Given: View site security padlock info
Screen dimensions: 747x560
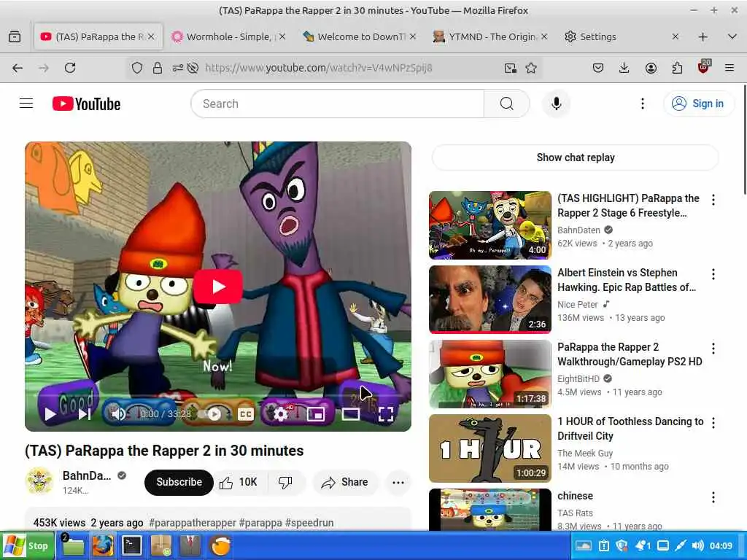Looking at the screenshot, I should (x=158, y=68).
